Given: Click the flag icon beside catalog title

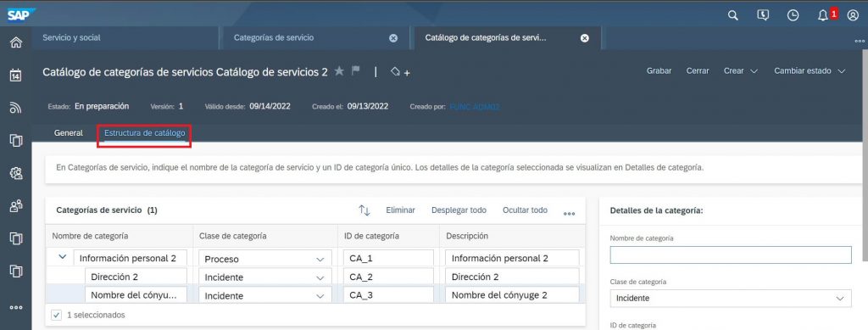Looking at the screenshot, I should tap(355, 71).
